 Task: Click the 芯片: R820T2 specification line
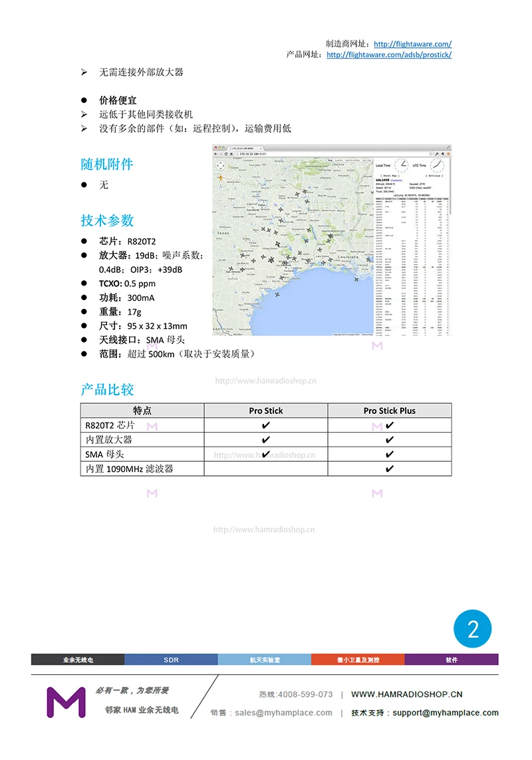pos(128,242)
